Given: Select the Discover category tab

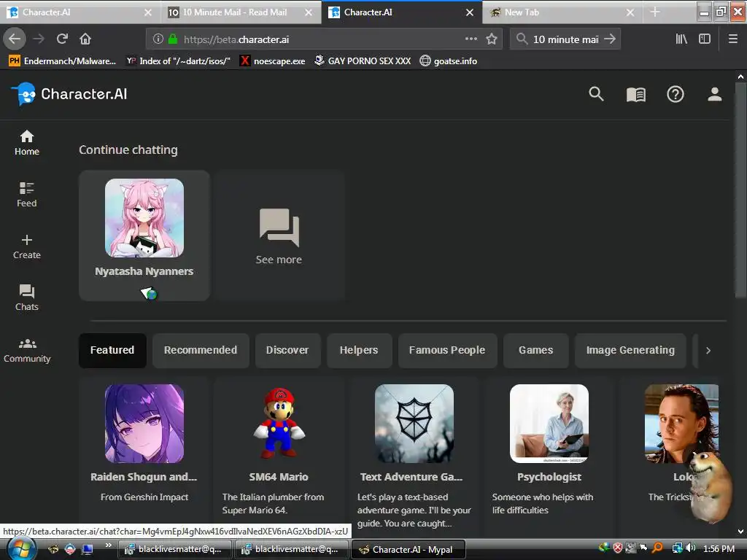Looking at the screenshot, I should click(x=287, y=351).
